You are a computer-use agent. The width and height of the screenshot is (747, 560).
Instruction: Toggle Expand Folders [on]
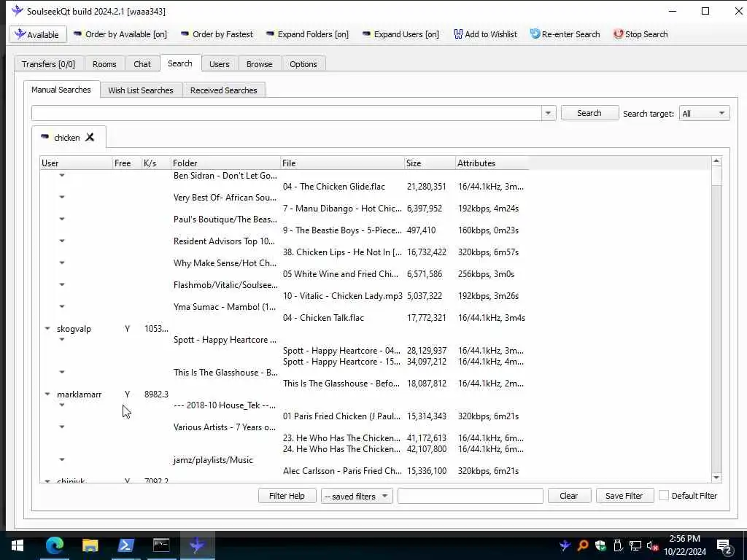click(307, 34)
